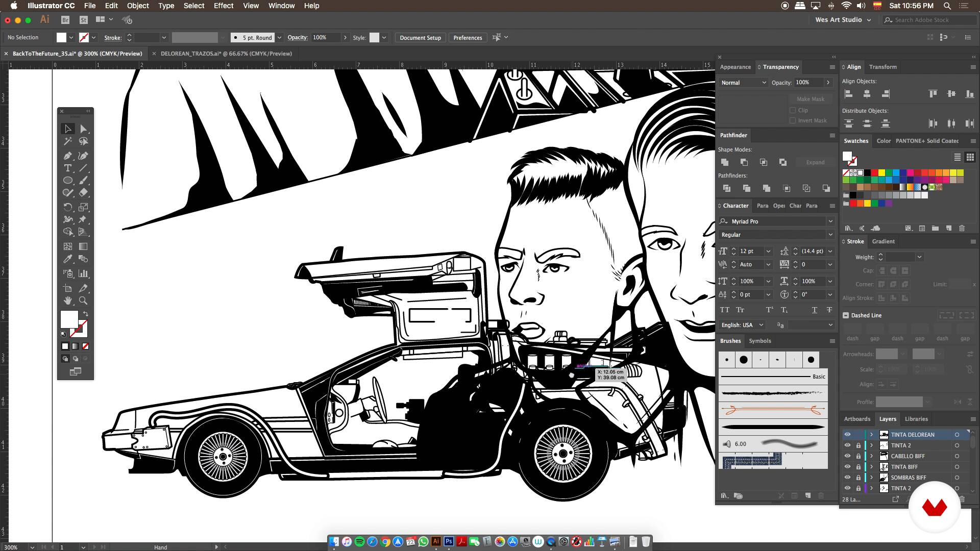Switch to the Appearance tab
The image size is (980, 551).
tap(735, 67)
